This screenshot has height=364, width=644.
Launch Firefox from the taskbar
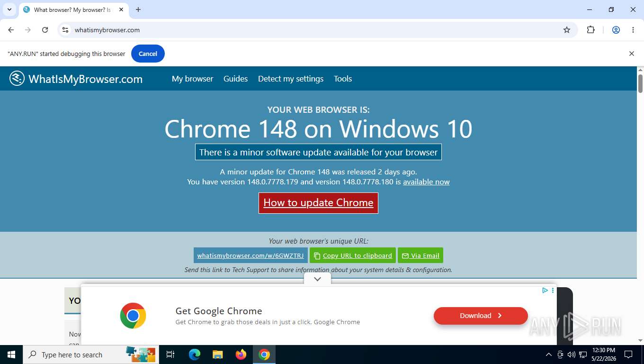point(241,355)
